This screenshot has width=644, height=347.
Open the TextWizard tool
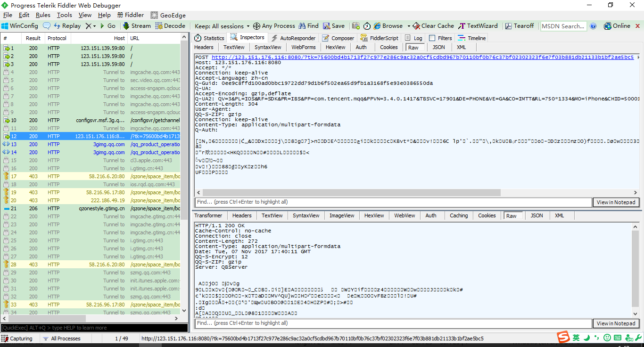478,26
